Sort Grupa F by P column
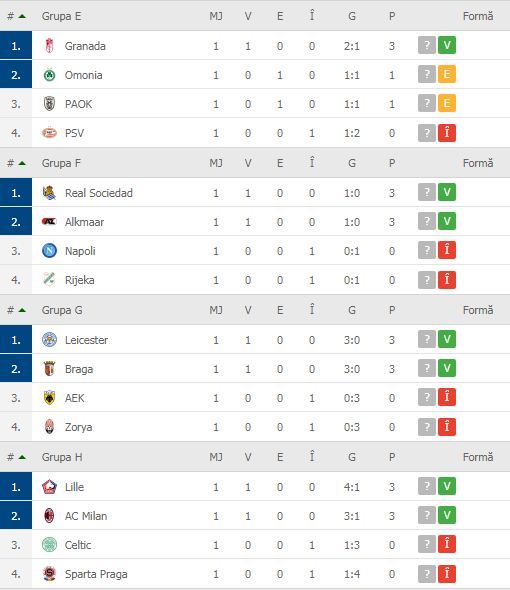The height and width of the screenshot is (590, 510). [x=392, y=163]
